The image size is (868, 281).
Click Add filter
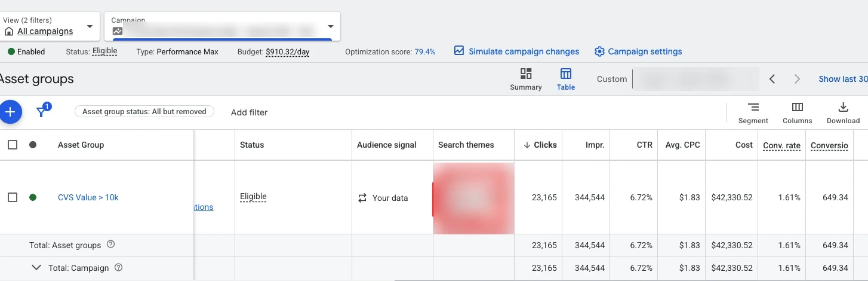[x=249, y=112]
